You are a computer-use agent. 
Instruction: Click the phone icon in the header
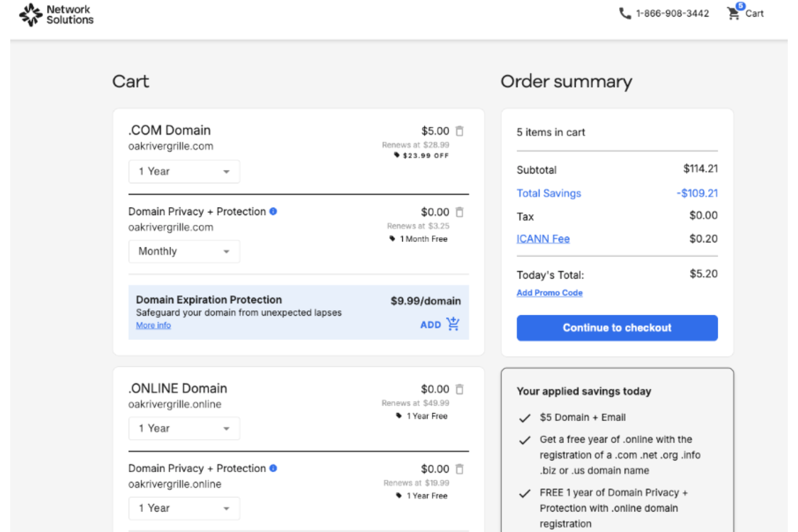point(624,13)
